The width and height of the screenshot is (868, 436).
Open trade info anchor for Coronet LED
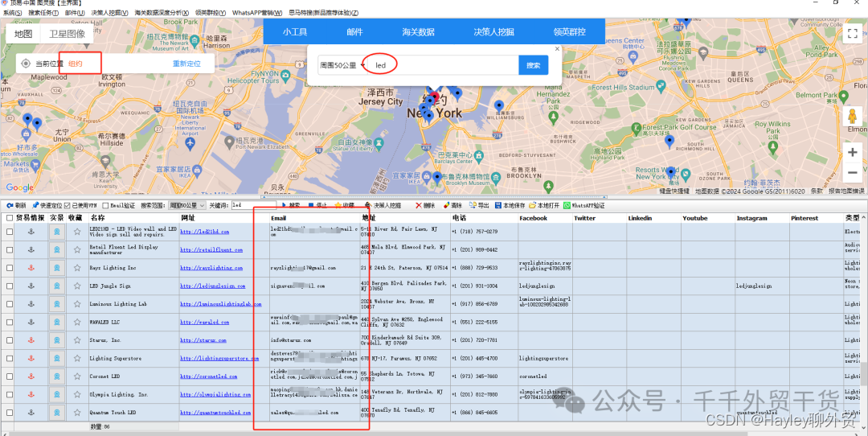point(31,376)
